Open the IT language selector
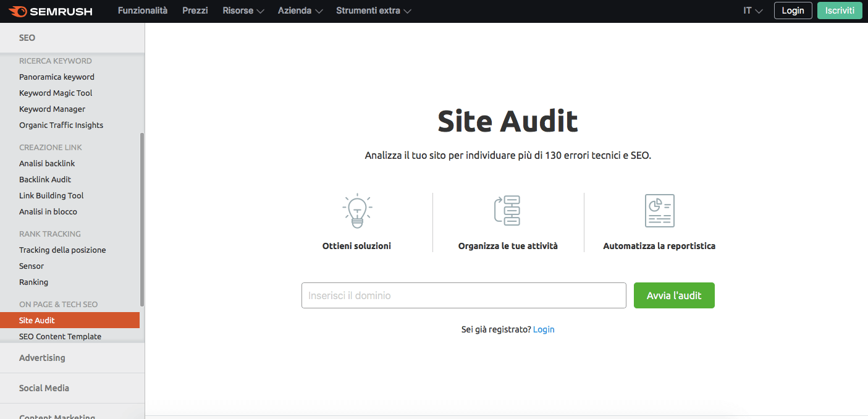The image size is (868, 419). click(x=752, y=11)
